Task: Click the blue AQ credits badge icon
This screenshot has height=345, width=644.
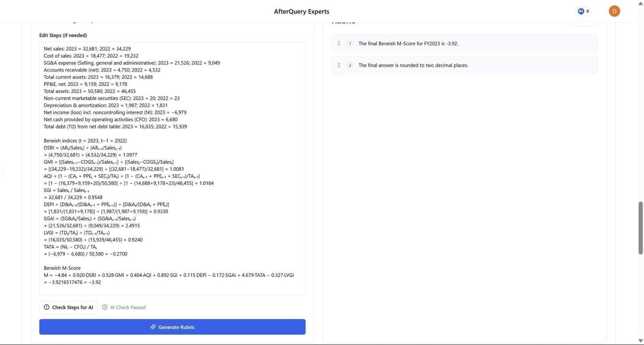Action: 580,11
